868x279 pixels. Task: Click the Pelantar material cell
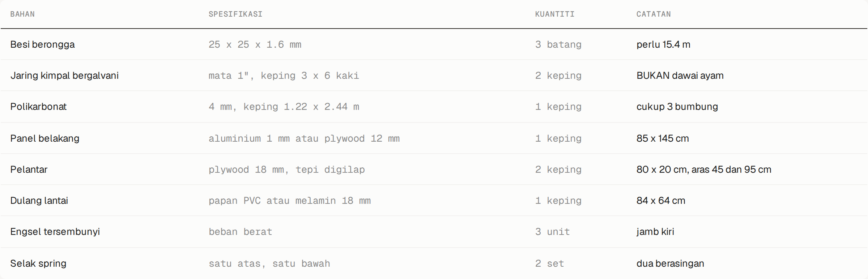29,169
